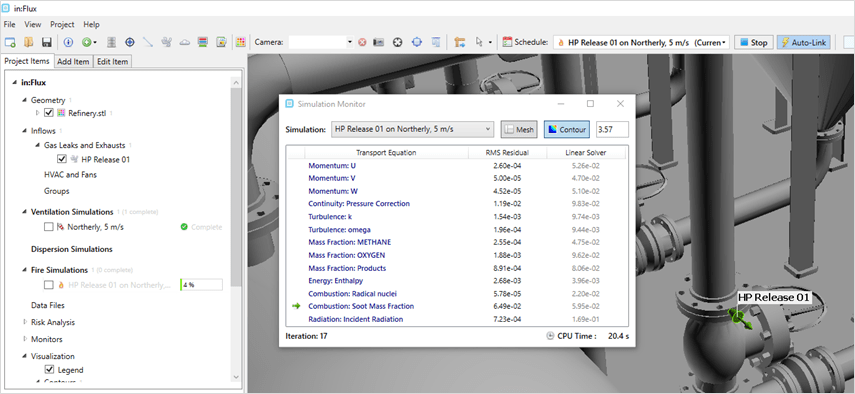Image resolution: width=855 pixels, height=394 pixels.
Task: Click the red delete camera icon
Action: pos(362,42)
